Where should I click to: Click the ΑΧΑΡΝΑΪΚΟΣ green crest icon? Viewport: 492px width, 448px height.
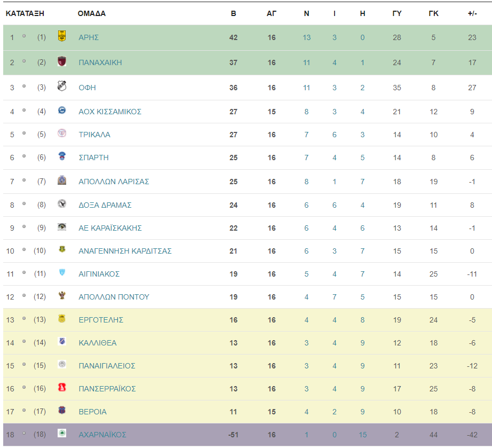pos(62,433)
